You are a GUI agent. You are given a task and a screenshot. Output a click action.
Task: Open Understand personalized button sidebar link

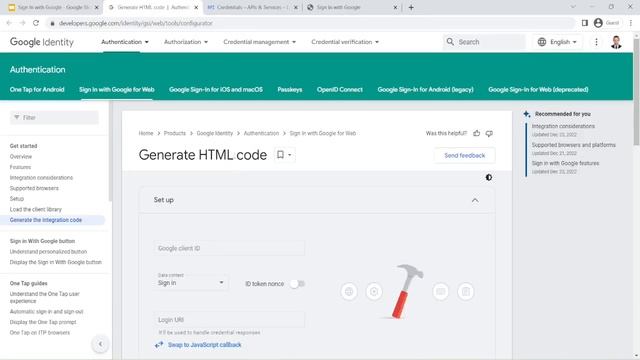48,252
